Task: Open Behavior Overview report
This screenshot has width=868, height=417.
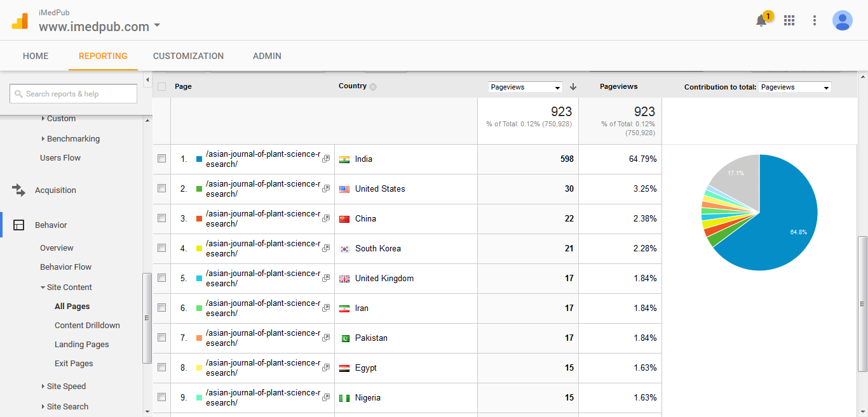Action: 57,248
